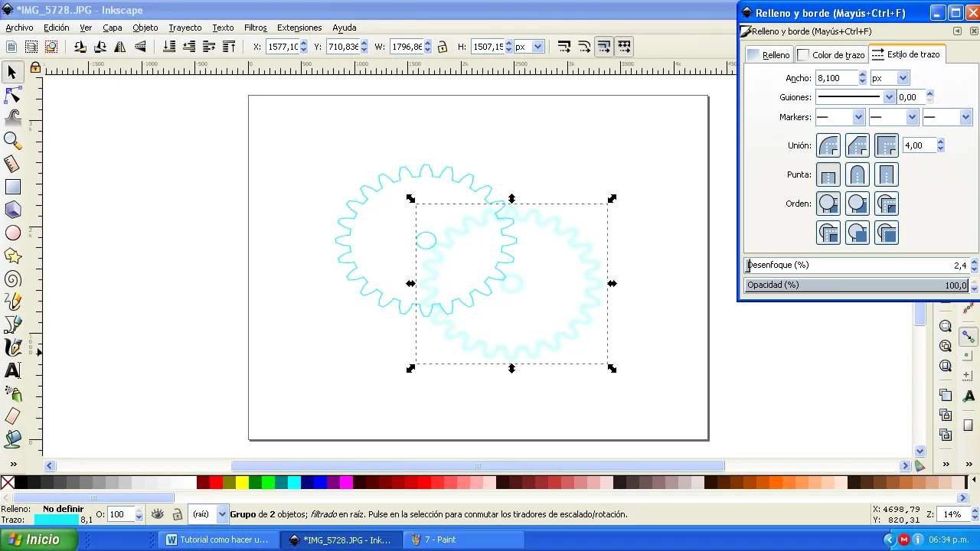This screenshot has width=980, height=551.
Task: Open the Extensiones menu
Action: pos(299,28)
